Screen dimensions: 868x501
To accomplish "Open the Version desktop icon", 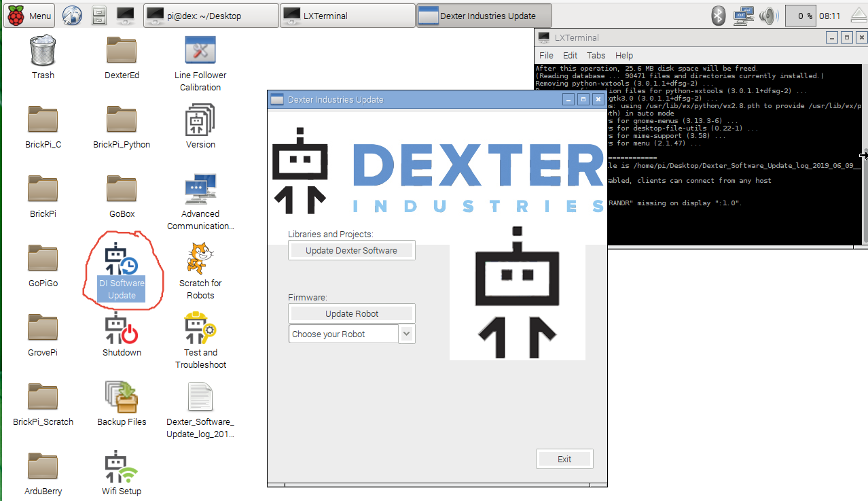I will [200, 121].
